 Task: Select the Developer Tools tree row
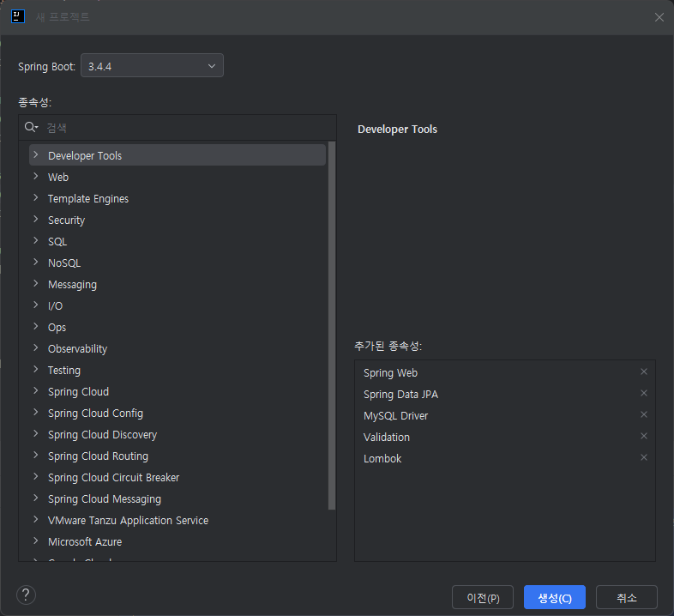pyautogui.click(x=178, y=155)
